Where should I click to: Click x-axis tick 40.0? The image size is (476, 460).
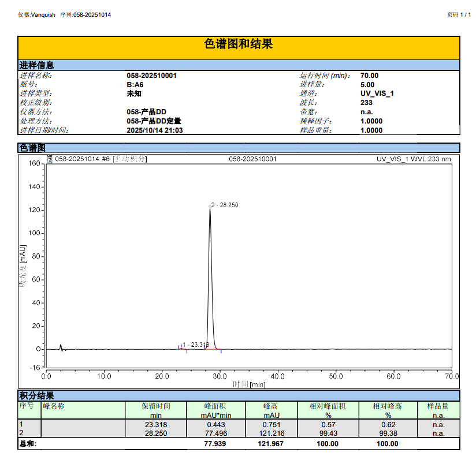(x=277, y=376)
